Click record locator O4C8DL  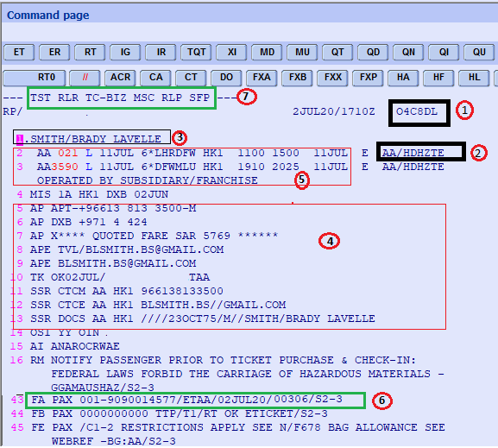[417, 112]
